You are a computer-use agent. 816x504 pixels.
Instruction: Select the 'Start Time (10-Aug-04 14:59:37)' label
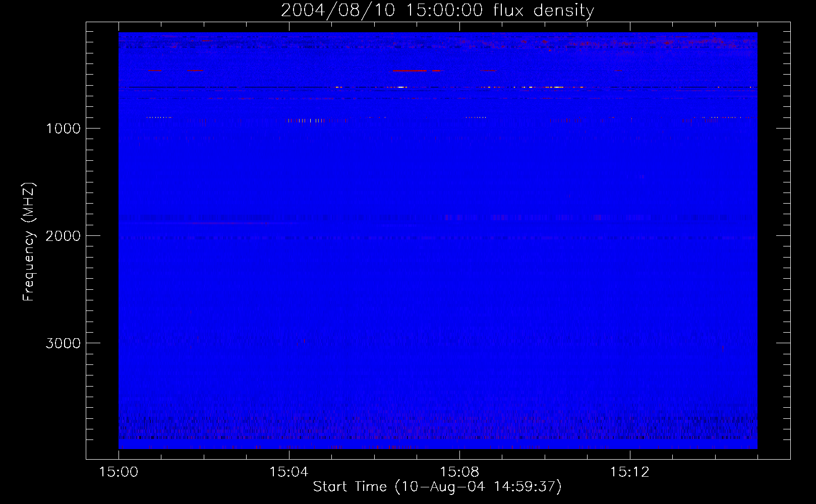(437, 487)
